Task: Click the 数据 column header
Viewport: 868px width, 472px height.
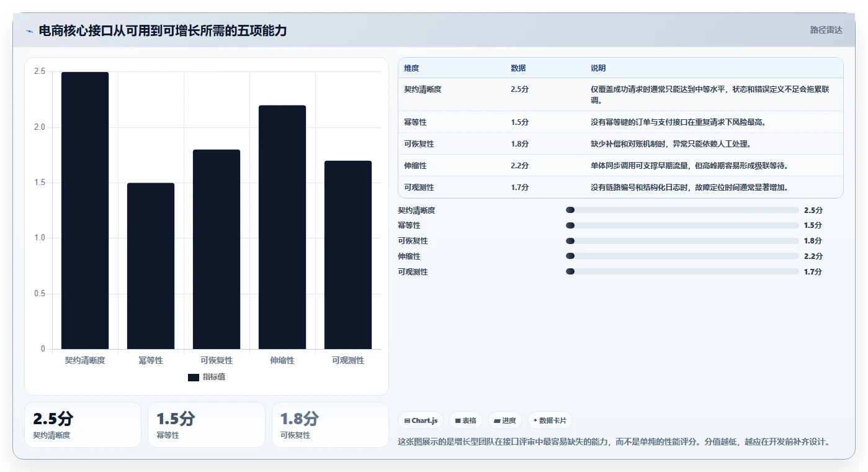Action: (x=518, y=68)
